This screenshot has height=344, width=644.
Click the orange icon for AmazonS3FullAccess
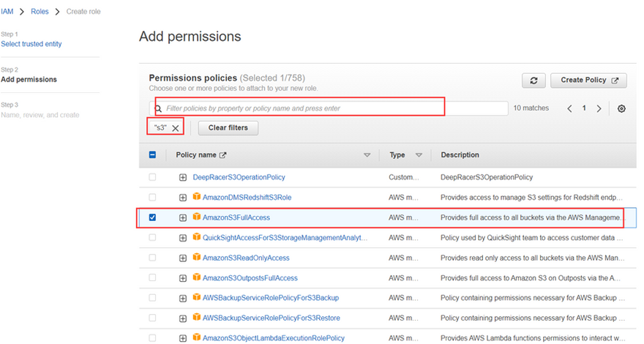197,217
